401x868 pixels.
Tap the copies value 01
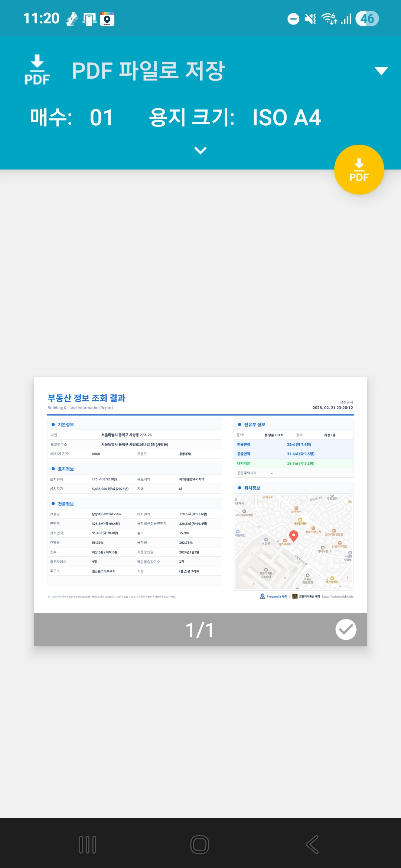101,118
